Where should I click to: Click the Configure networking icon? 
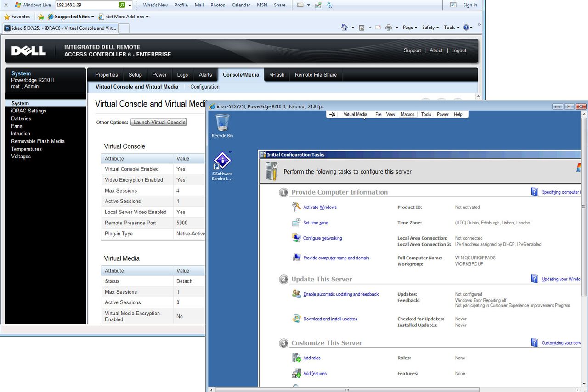click(x=296, y=238)
